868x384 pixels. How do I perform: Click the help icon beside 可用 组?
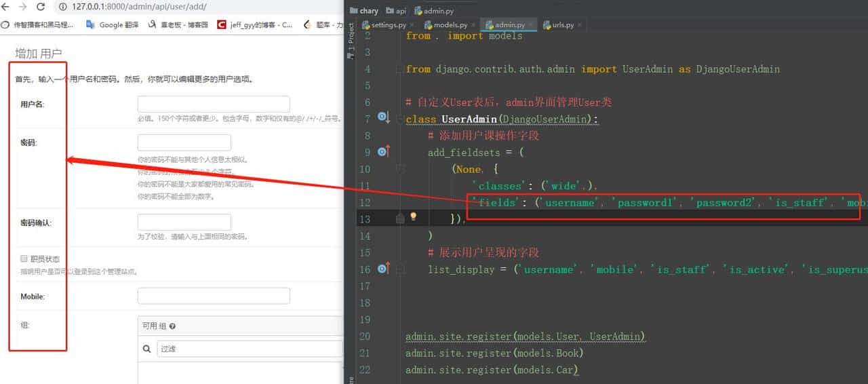[x=172, y=326]
